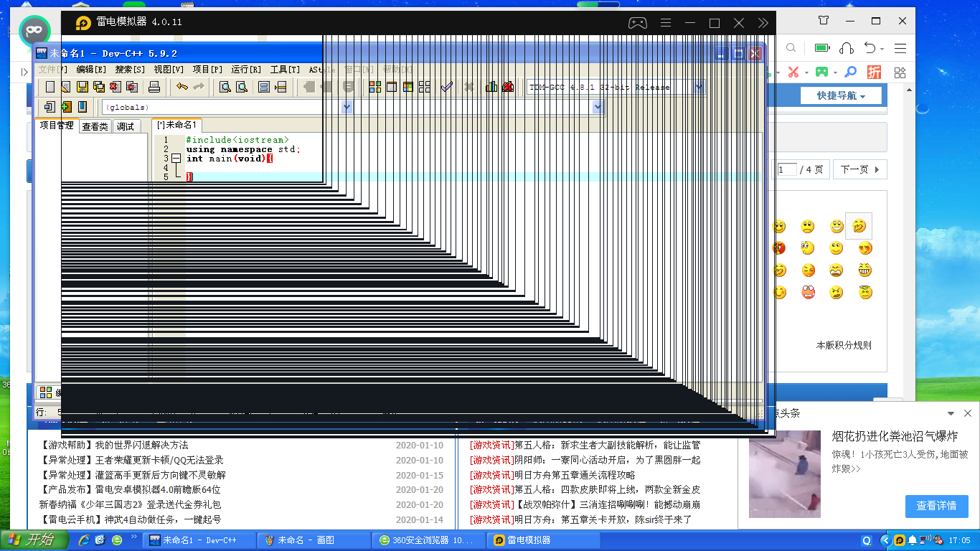
Task: Click 查看详情 button in news popup
Action: pos(936,506)
